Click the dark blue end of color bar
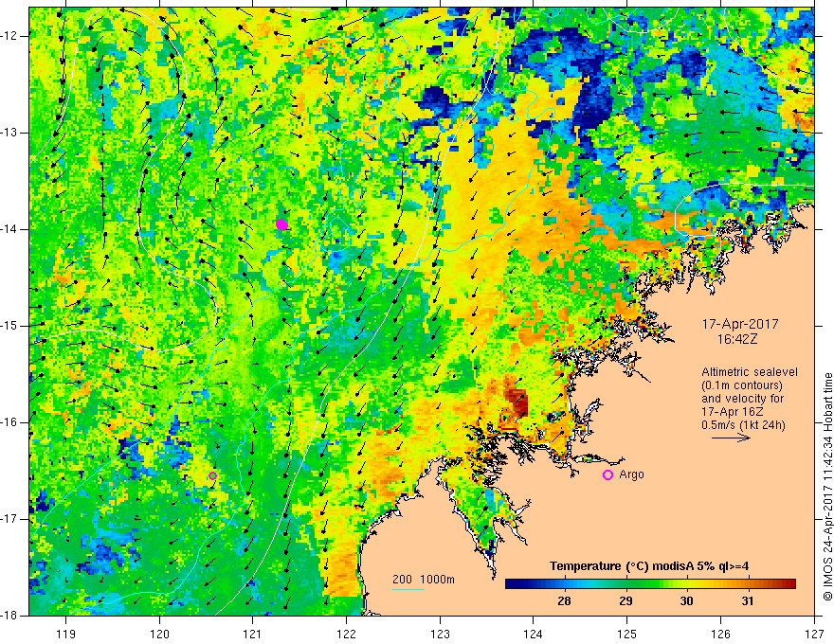The width and height of the screenshot is (834, 644). 512,584
